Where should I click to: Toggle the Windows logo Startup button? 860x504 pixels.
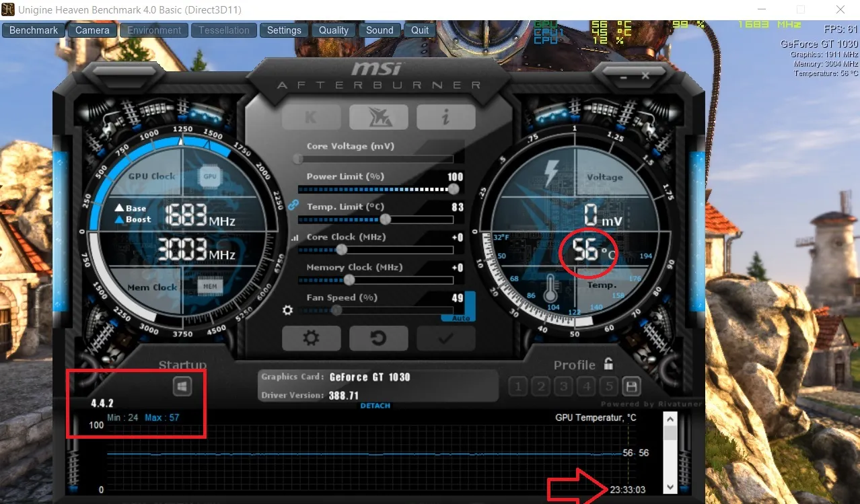(182, 386)
